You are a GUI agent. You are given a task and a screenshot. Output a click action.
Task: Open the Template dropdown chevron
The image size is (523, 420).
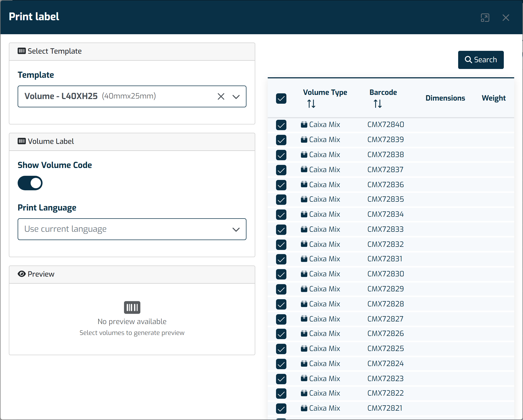(236, 97)
